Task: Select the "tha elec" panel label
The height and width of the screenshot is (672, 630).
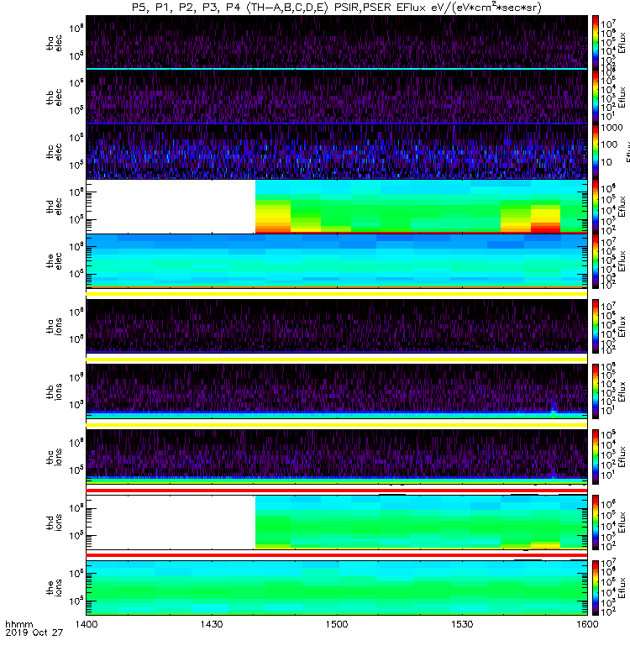Action: [55, 43]
